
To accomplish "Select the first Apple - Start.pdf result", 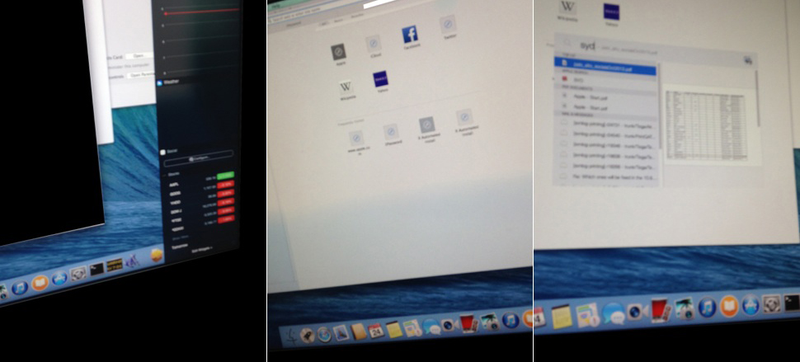I will tap(605, 97).
